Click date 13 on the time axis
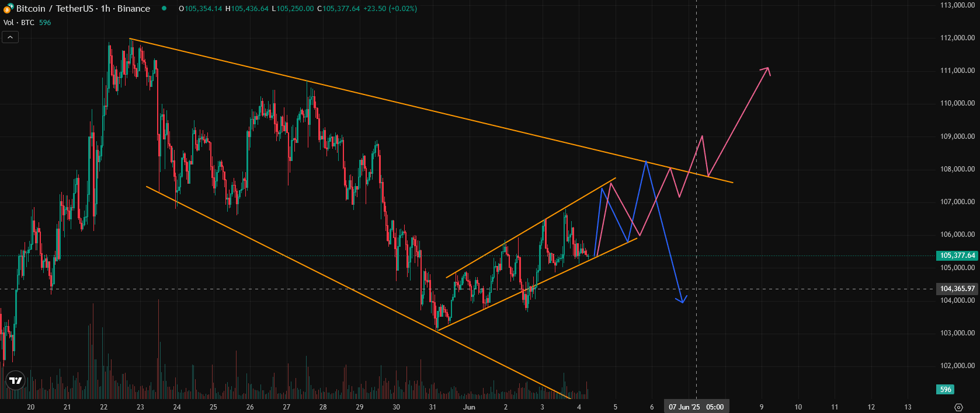The height and width of the screenshot is (413, 980). 908,407
